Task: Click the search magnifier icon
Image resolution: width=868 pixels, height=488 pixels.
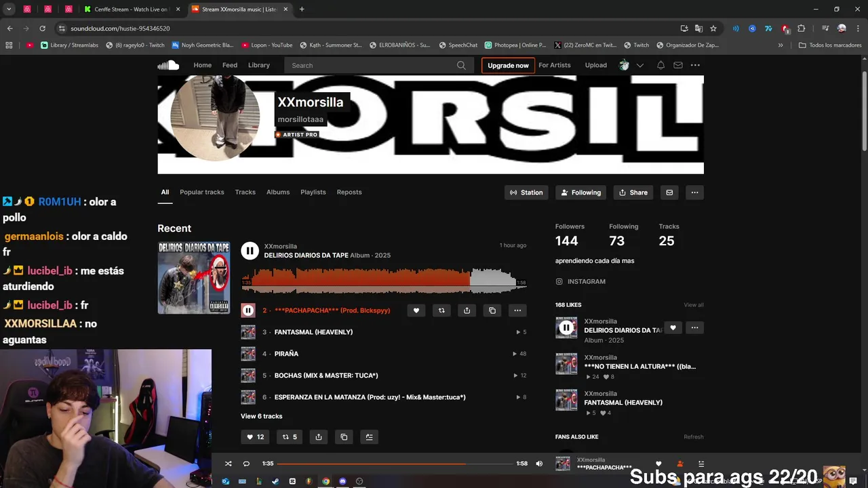Action: tap(461, 66)
